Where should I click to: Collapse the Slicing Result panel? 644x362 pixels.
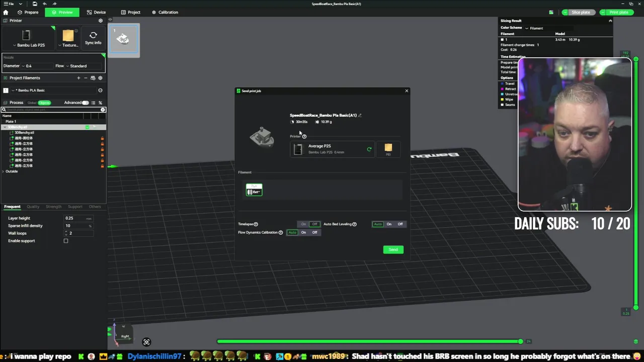pos(610,21)
